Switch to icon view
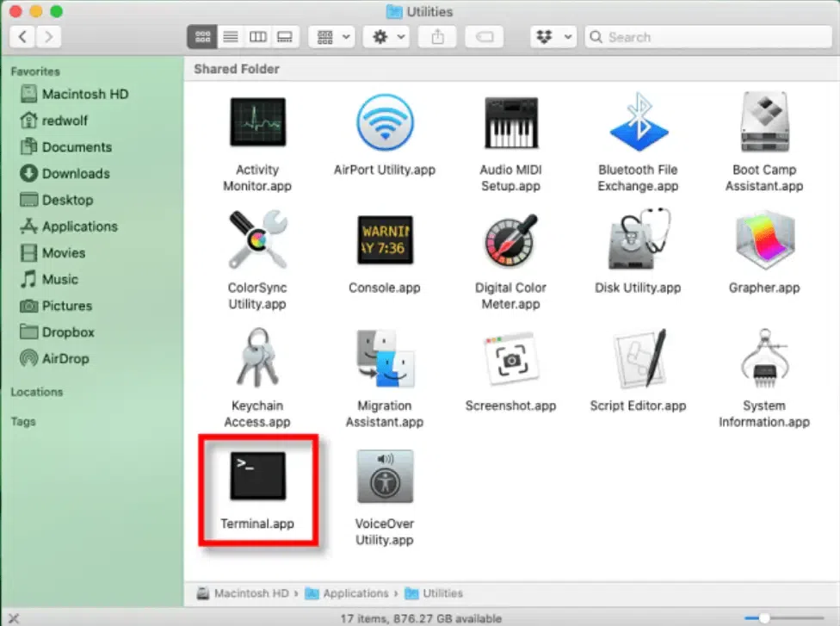The width and height of the screenshot is (840, 626). click(202, 37)
